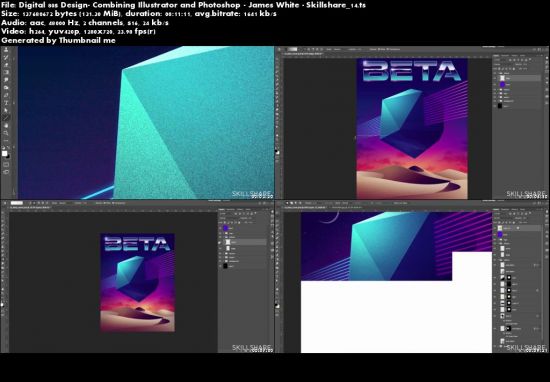The image size is (550, 382).
Task: Hide the selected white thumbnail layer, top-right frame
Action: point(494,78)
